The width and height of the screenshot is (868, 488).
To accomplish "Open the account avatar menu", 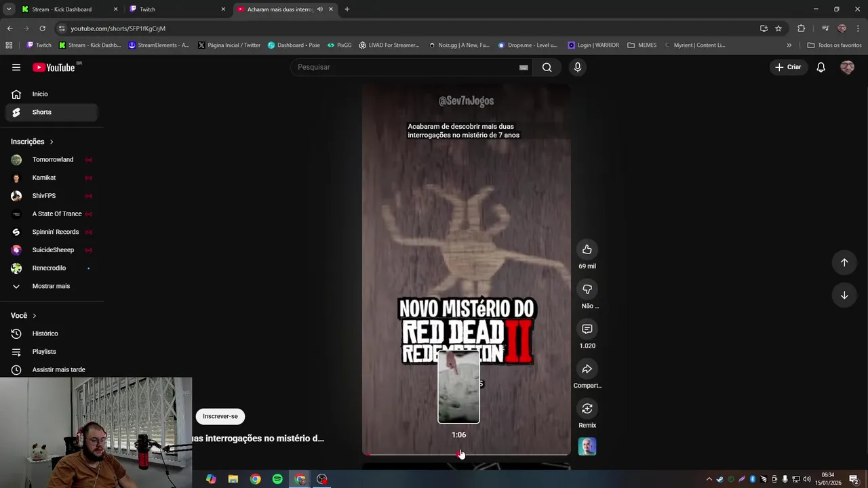I will point(847,67).
